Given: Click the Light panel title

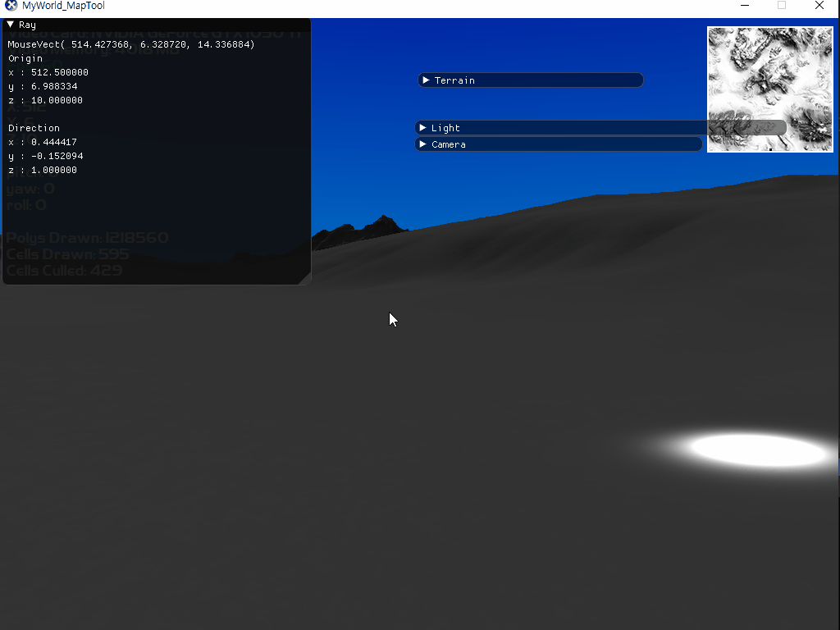Looking at the screenshot, I should coord(445,128).
